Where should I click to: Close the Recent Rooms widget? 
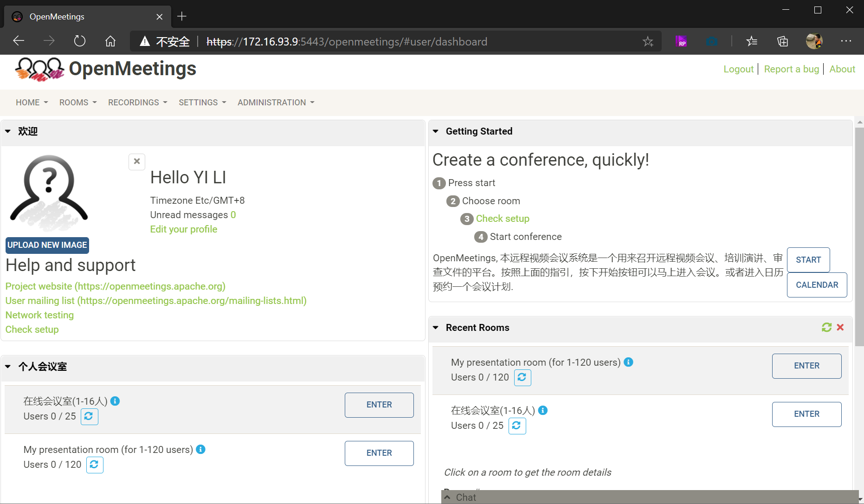point(840,328)
